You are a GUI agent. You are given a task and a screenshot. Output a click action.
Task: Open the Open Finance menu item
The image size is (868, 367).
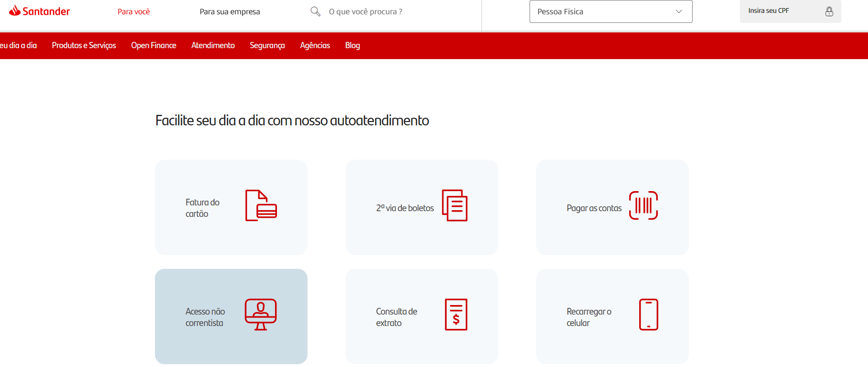(153, 45)
